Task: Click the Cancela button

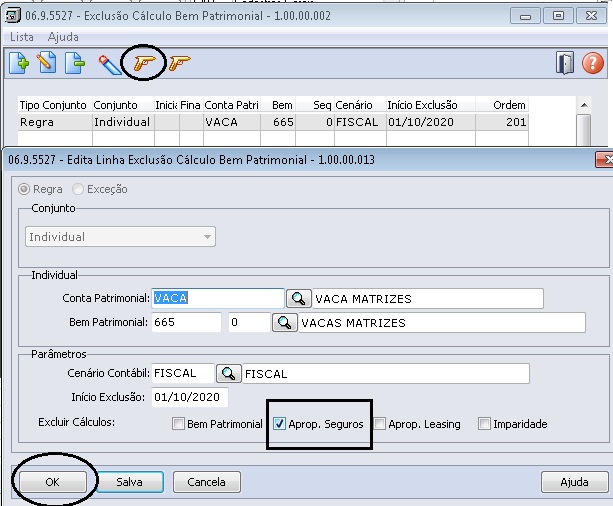Action: [x=206, y=482]
